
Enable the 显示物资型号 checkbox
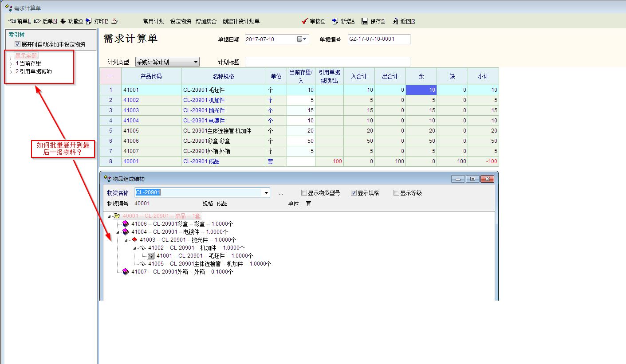304,193
